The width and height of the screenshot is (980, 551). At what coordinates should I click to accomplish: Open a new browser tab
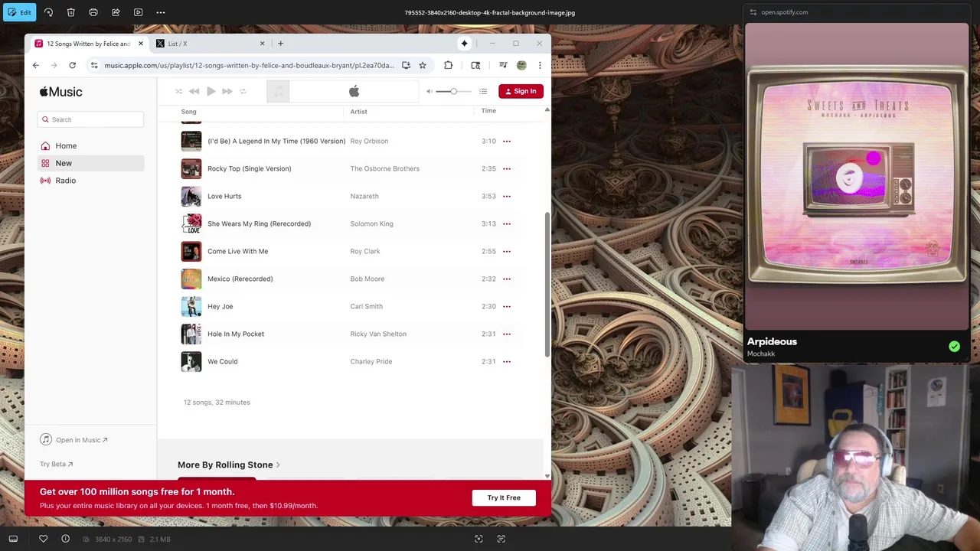click(280, 44)
